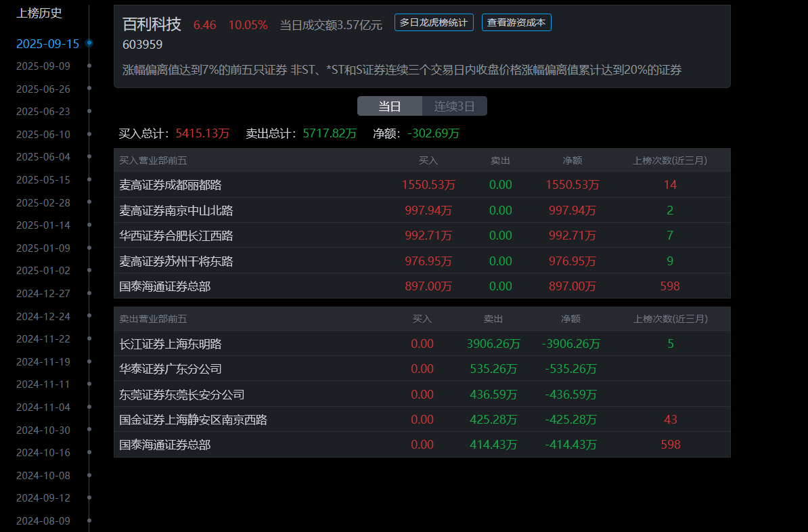Click 国泰海通证券总部 in the sell table
The width and height of the screenshot is (808, 532).
(x=165, y=445)
